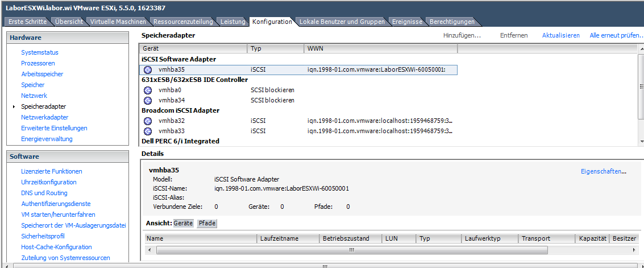644x268 pixels.
Task: Open Lokale Benutzer und Gruppen tab
Action: click(x=342, y=22)
